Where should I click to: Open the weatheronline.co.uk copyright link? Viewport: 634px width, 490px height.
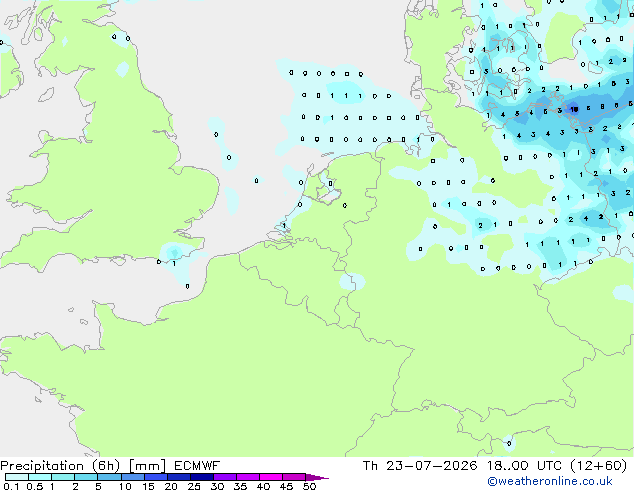[550, 481]
